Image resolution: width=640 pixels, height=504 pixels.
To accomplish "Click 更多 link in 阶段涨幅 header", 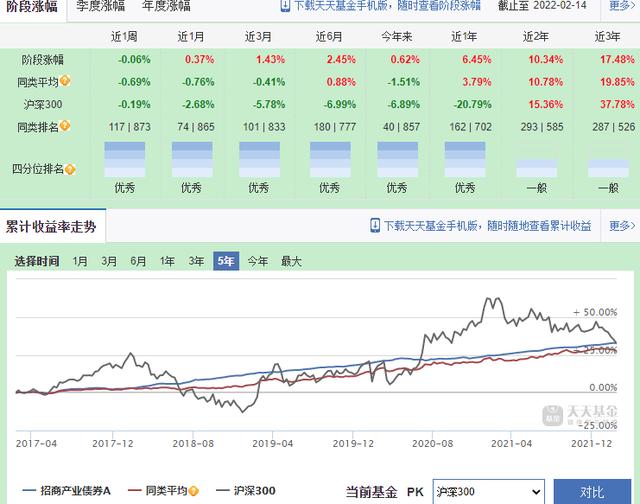I will 622,5.
